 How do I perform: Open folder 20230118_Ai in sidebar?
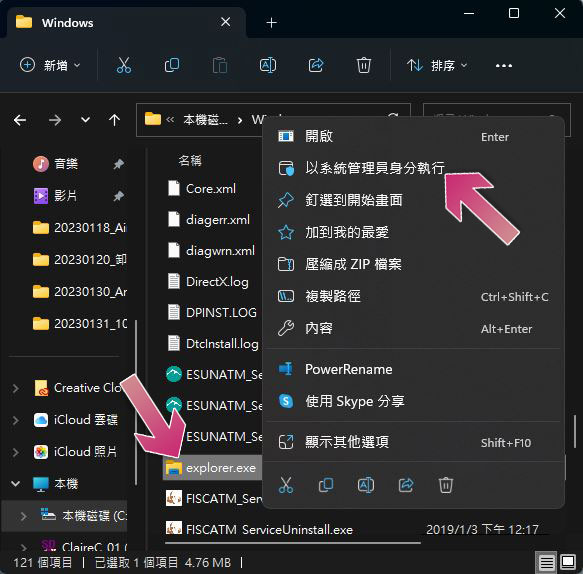pyautogui.click(x=80, y=228)
